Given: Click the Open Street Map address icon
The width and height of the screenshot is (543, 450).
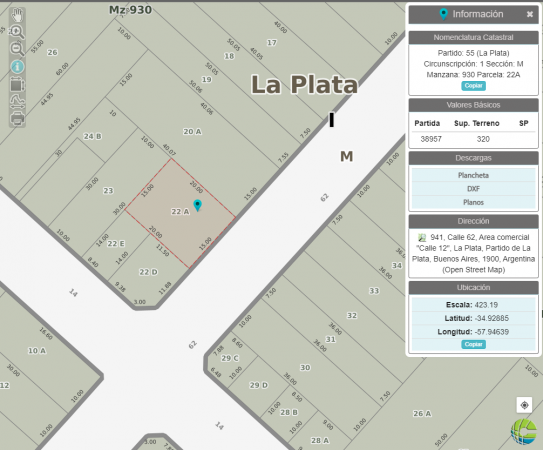Looking at the screenshot, I should coord(422,238).
